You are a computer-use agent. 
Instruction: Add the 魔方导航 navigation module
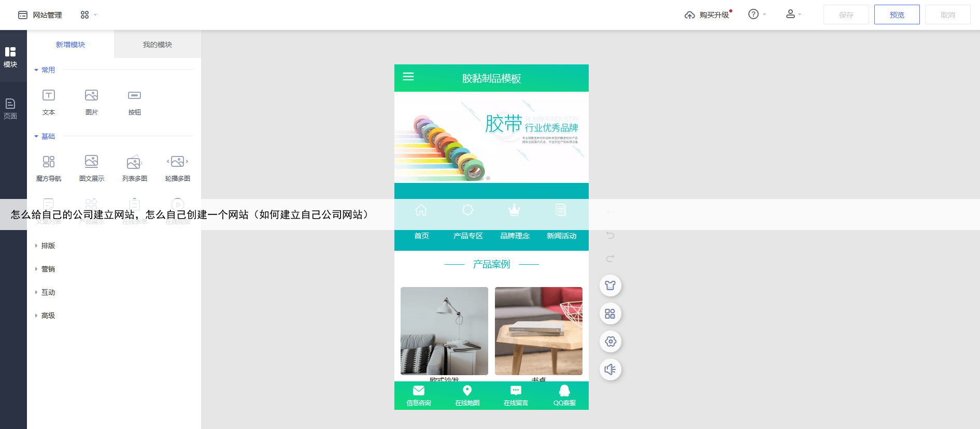49,162
